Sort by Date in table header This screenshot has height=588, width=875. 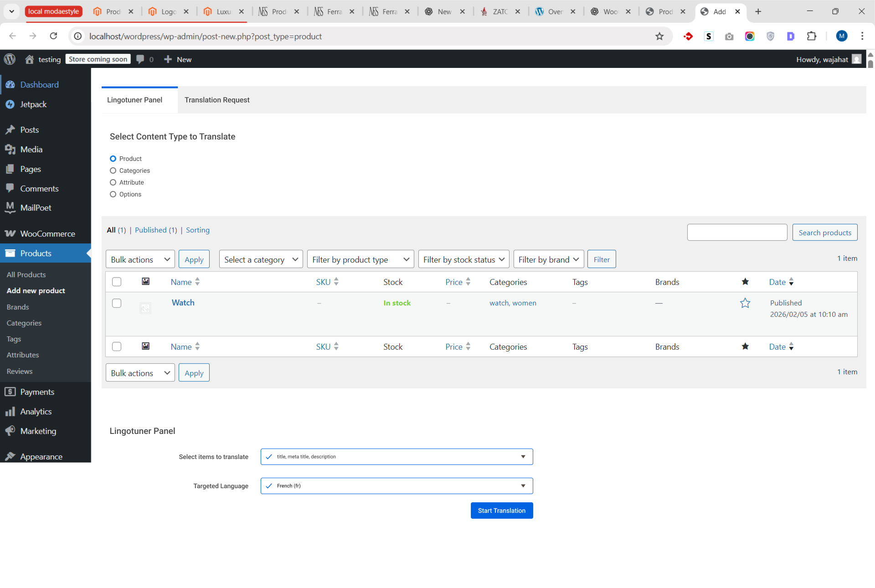pos(782,282)
